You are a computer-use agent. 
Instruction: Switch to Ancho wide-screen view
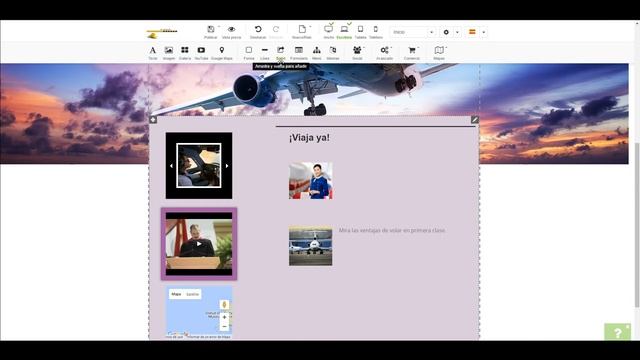329,29
